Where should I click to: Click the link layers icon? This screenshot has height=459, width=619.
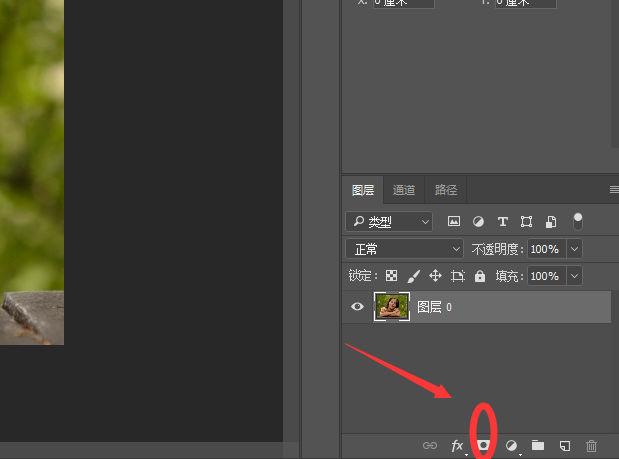[430, 445]
